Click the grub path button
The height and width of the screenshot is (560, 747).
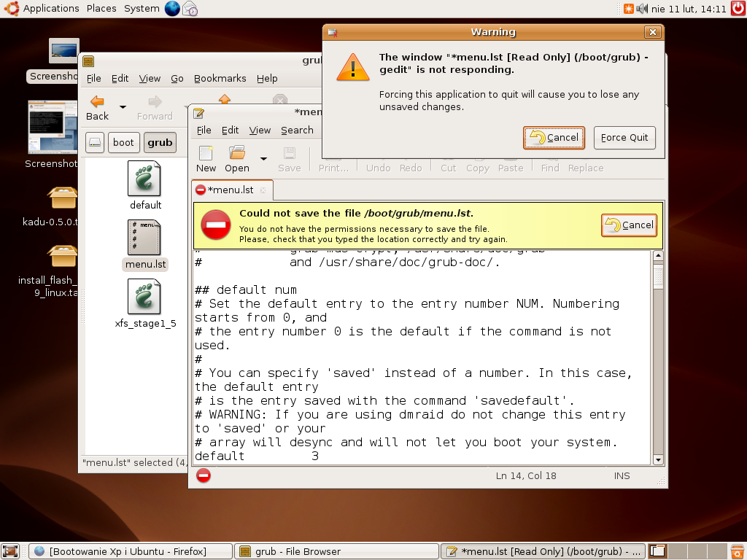[x=160, y=142]
